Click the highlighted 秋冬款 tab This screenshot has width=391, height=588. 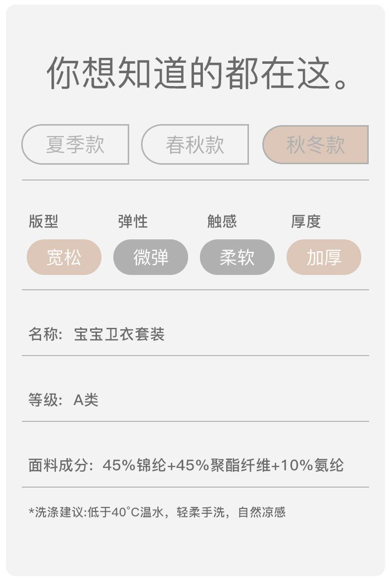coord(315,144)
